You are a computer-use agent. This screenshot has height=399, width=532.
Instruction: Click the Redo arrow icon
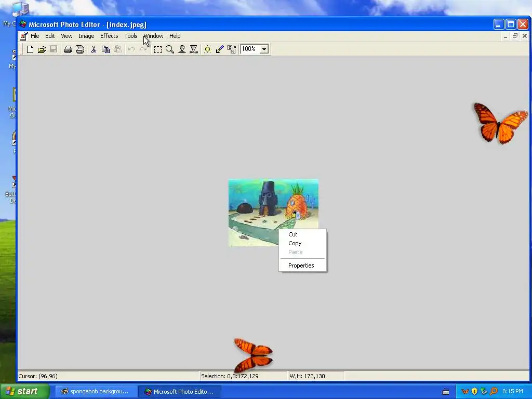[x=143, y=49]
